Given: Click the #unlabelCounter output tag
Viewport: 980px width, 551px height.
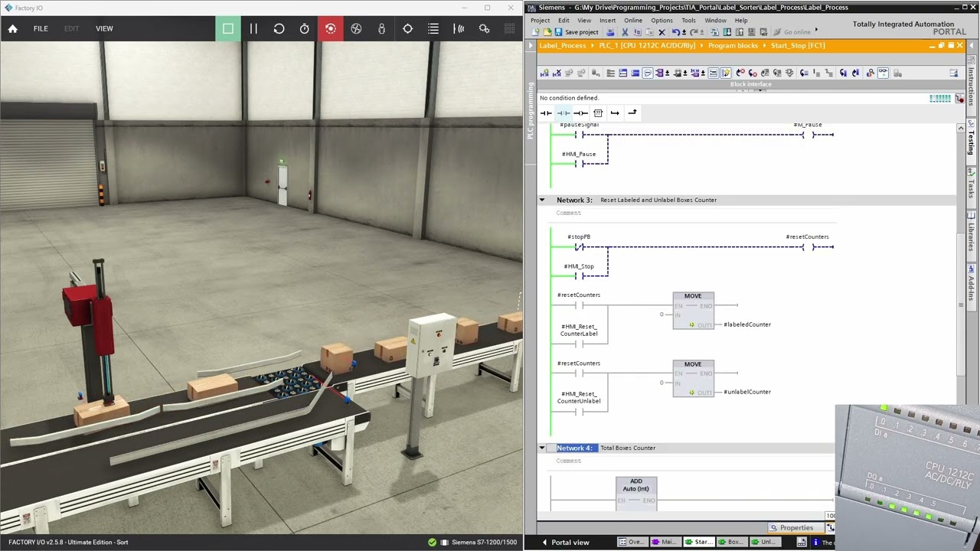Looking at the screenshot, I should (747, 392).
